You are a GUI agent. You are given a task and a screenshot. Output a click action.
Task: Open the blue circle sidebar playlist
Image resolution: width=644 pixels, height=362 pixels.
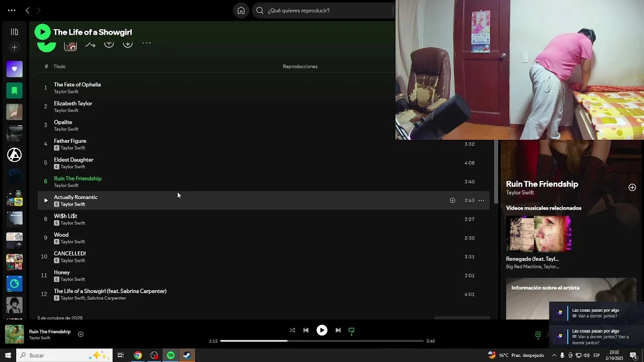tap(14, 284)
